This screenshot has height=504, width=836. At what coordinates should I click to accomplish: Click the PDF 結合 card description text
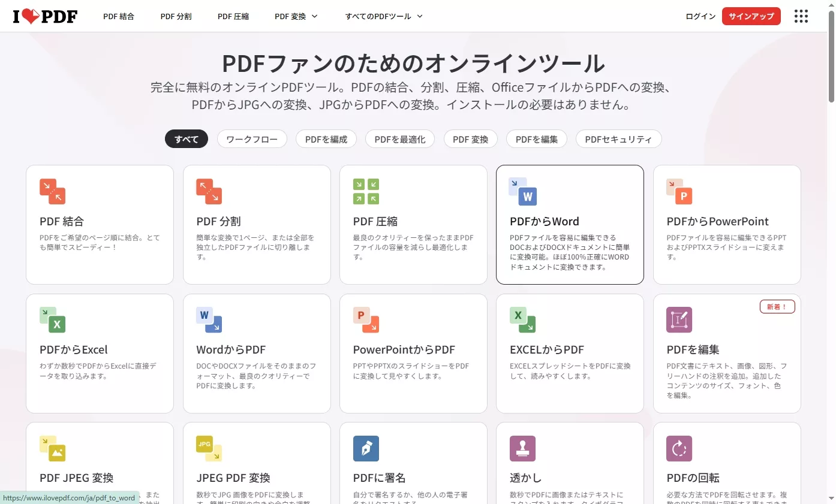(100, 242)
